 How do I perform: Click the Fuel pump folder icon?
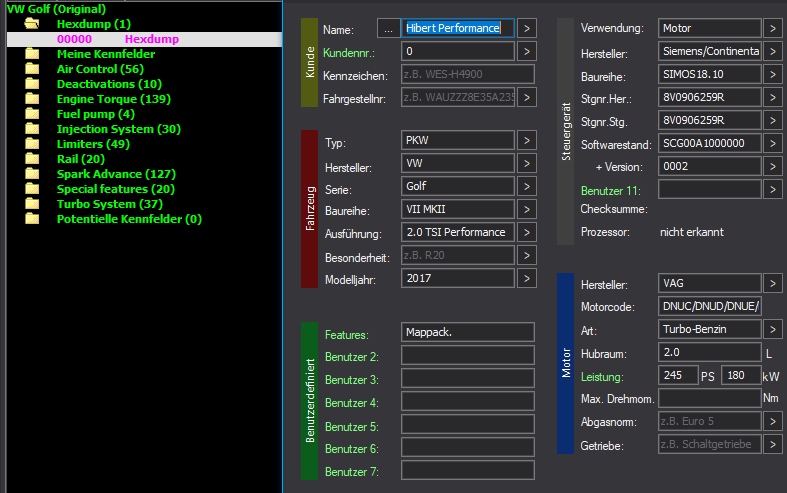(x=32, y=114)
